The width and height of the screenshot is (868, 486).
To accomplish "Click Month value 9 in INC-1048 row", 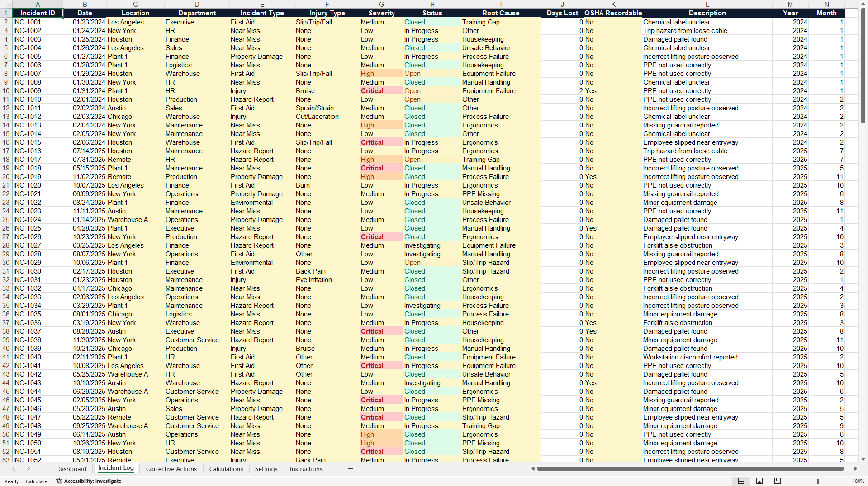I will [826, 426].
